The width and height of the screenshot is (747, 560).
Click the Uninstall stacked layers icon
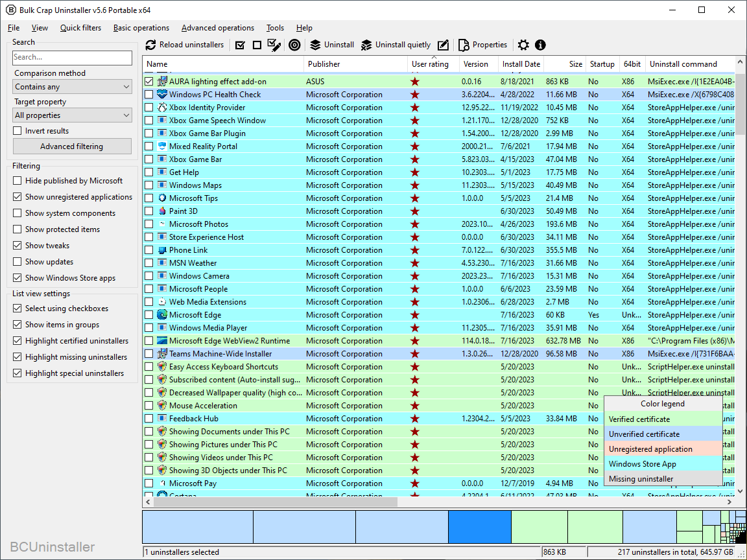315,45
